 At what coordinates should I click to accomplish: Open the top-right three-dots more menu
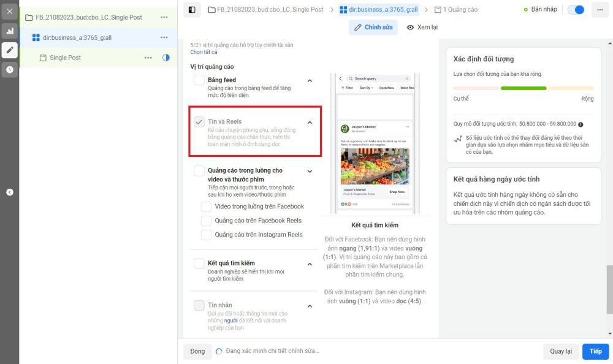point(600,10)
